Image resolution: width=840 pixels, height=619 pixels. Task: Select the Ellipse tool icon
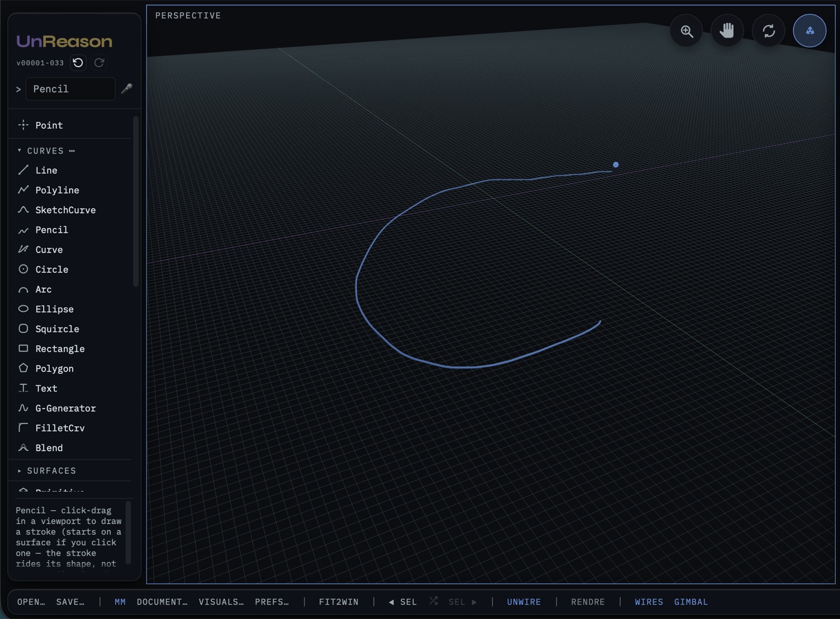(23, 309)
